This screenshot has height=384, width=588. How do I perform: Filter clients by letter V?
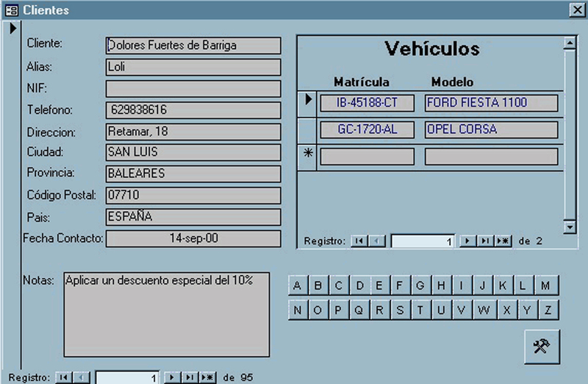point(462,310)
